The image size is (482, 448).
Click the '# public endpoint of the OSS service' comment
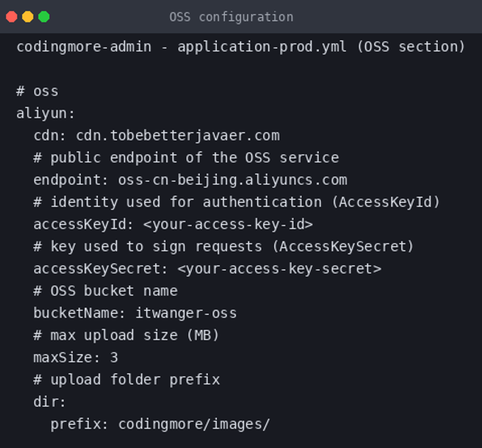[186, 158]
